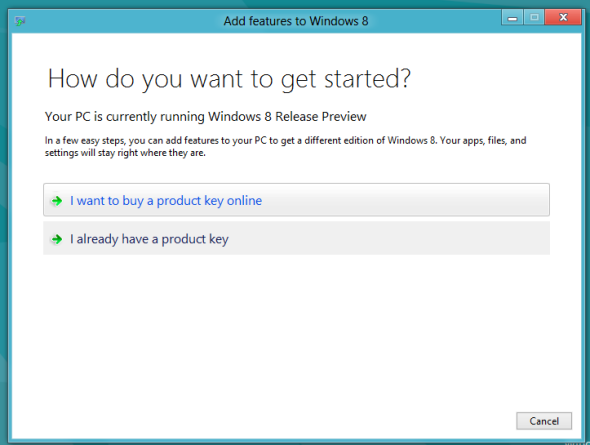Cancel the add features wizard
The width and height of the screenshot is (590, 445).
coord(544,421)
